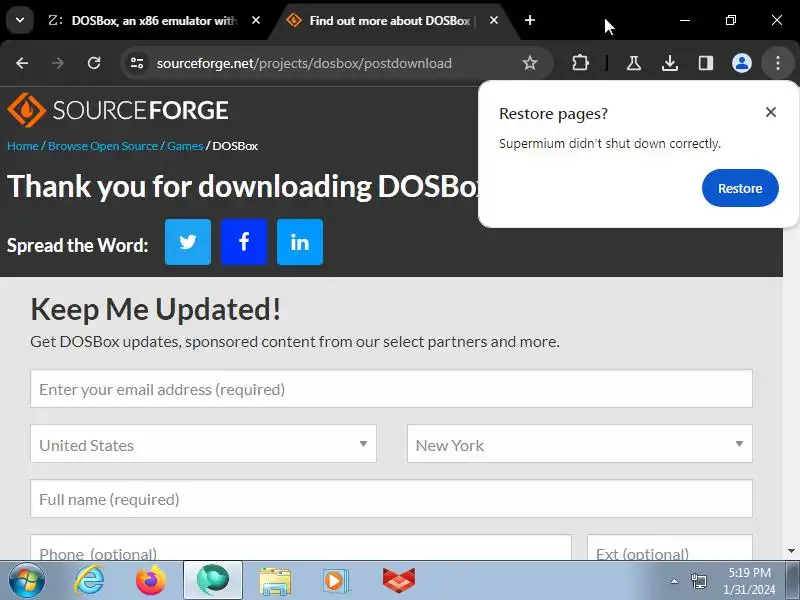Screen dimensions: 800x600
Task: Restore down the browser window
Action: (x=731, y=20)
